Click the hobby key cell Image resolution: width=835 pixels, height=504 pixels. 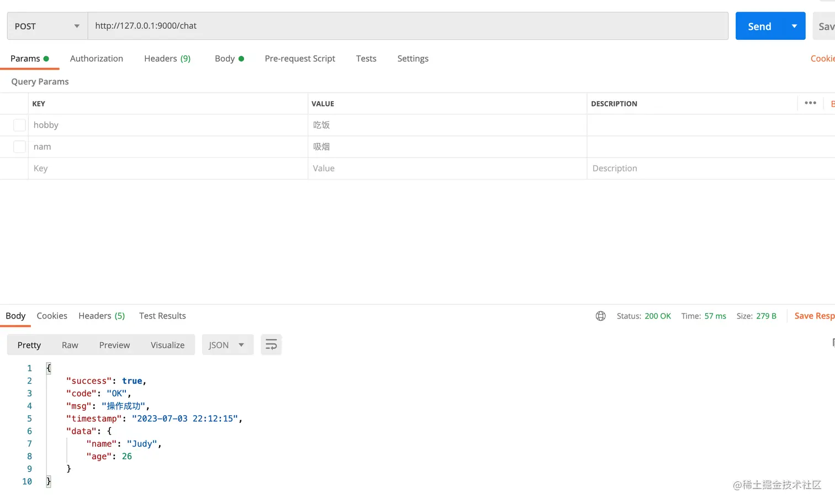(x=168, y=125)
